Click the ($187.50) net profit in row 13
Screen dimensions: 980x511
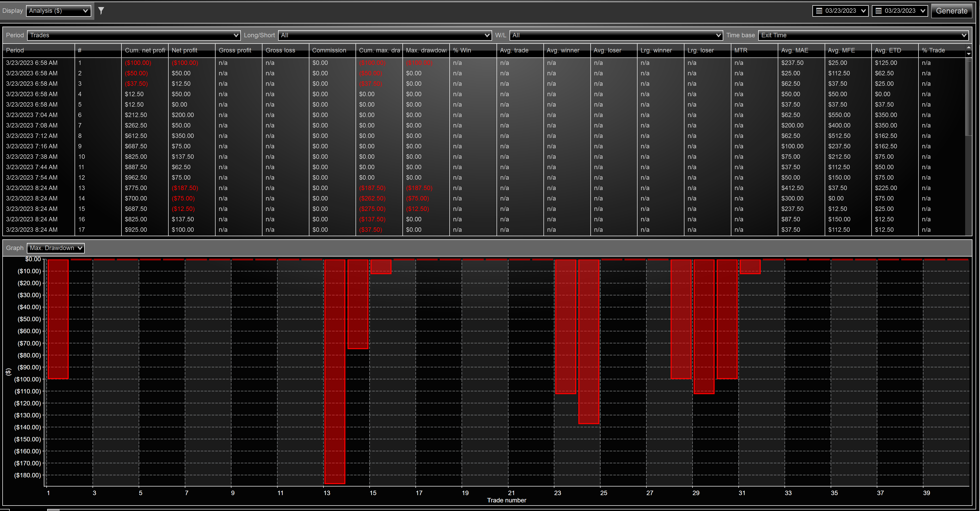(x=185, y=188)
